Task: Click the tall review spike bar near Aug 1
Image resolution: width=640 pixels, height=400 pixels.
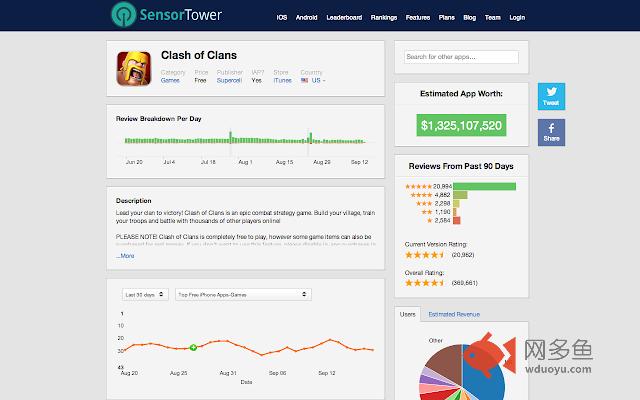Action: pyautogui.click(x=231, y=137)
